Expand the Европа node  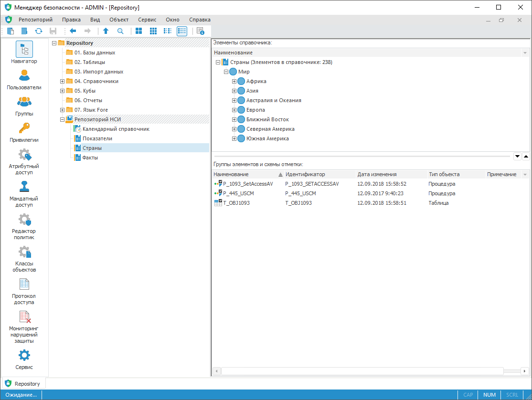coord(234,110)
